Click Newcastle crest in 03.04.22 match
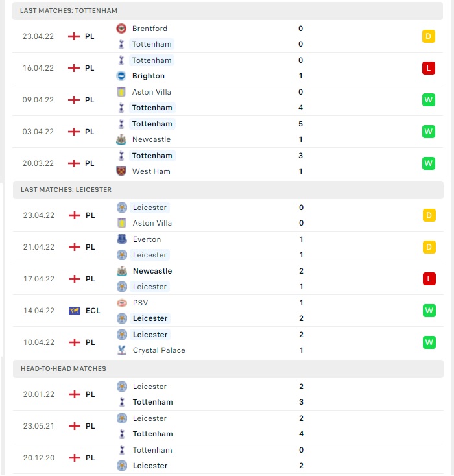The height and width of the screenshot is (476, 454). [121, 139]
